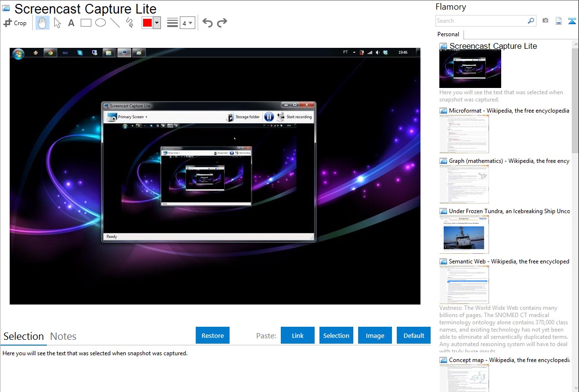Screen dimensions: 579x392
Task: Click the red color swatch
Action: pos(147,23)
